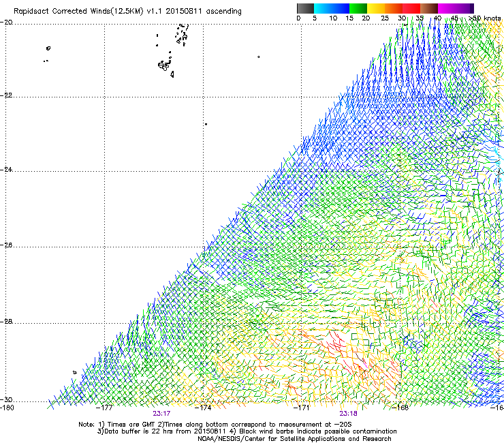The image size is (504, 443).
Task: Click the -180 longitude axis label
Action: (x=7, y=408)
